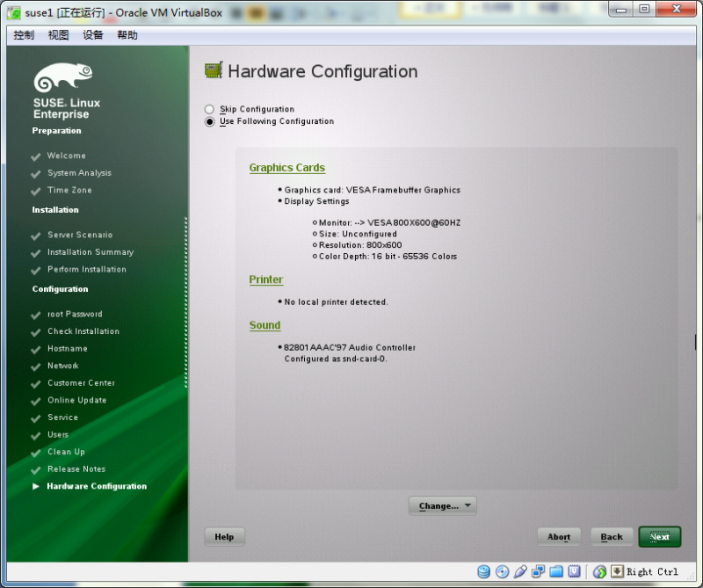This screenshot has width=703, height=588.
Task: Select Use Following Configuration
Action: coord(208,122)
